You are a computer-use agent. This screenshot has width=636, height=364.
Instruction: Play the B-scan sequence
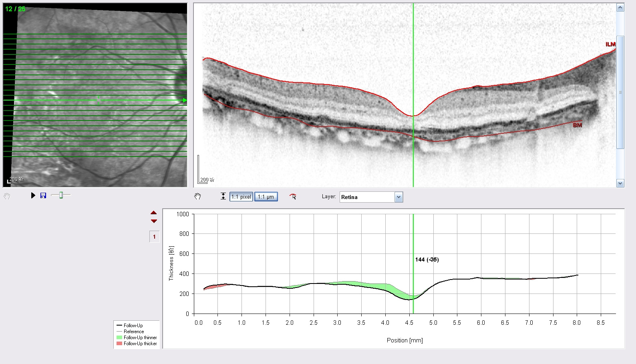coord(33,195)
